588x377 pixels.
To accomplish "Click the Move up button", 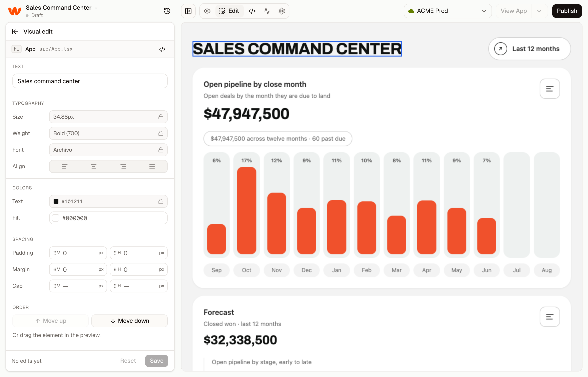I will pyautogui.click(x=50, y=321).
